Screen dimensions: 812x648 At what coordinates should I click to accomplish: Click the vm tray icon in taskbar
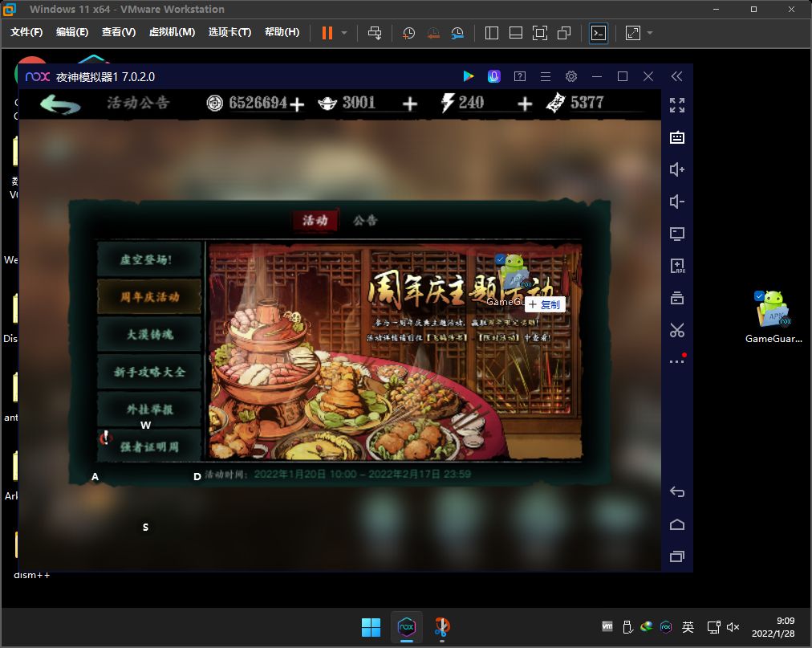(x=607, y=627)
